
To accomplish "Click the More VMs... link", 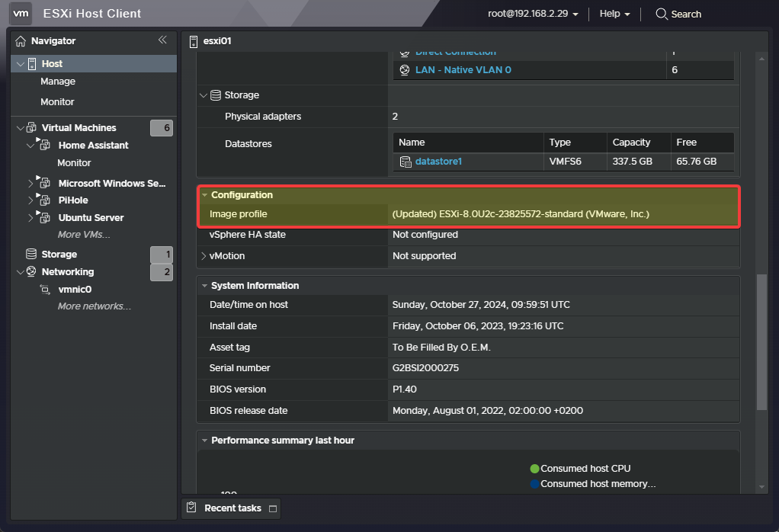I will pos(84,235).
